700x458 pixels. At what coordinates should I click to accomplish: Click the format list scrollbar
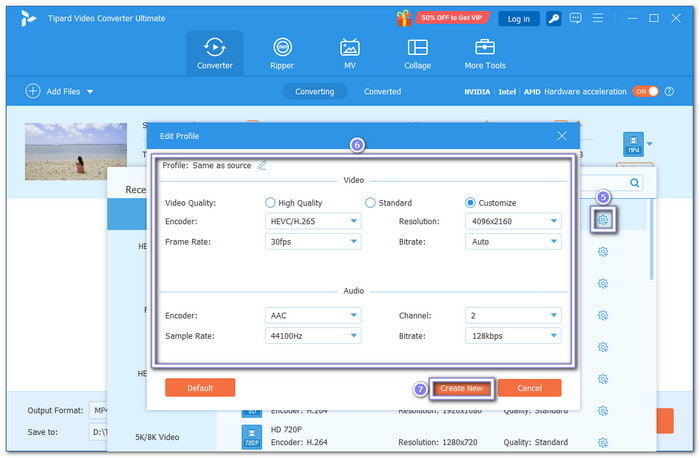tap(652, 240)
